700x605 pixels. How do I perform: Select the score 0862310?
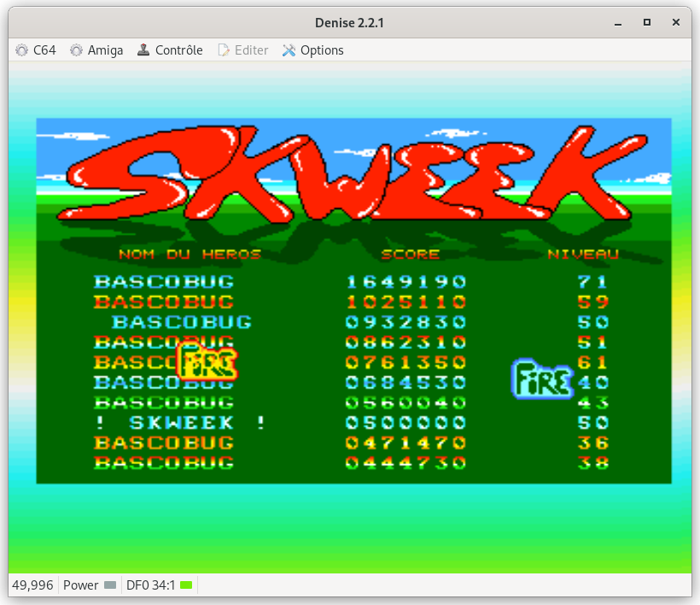[405, 342]
